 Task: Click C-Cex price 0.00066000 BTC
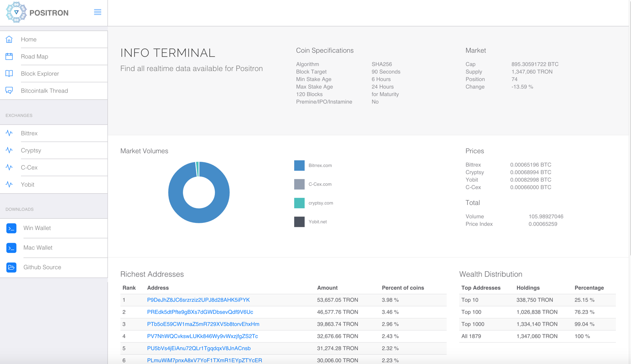(x=531, y=187)
